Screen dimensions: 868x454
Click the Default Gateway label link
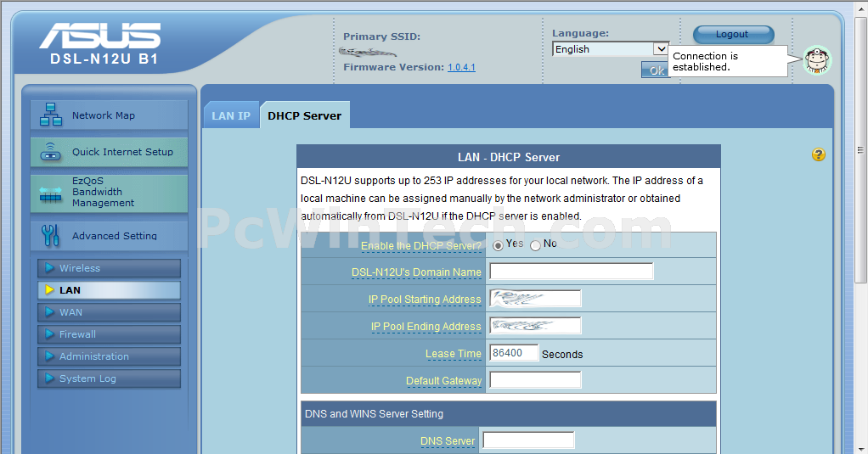pyautogui.click(x=444, y=381)
